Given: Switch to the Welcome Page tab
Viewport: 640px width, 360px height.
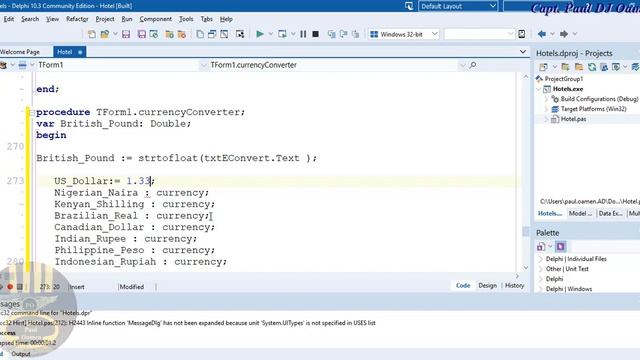Looking at the screenshot, I should tap(20, 52).
